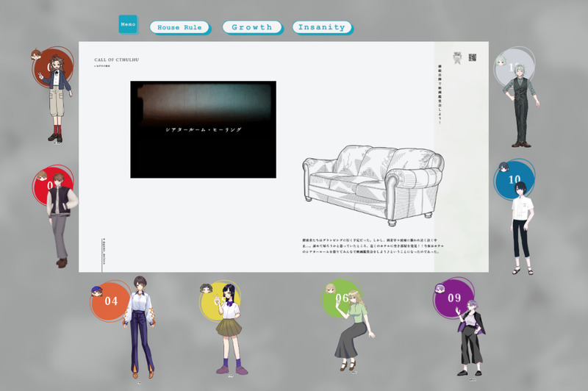
Task: Click the QR code on the scenario panel
Action: coord(473,57)
